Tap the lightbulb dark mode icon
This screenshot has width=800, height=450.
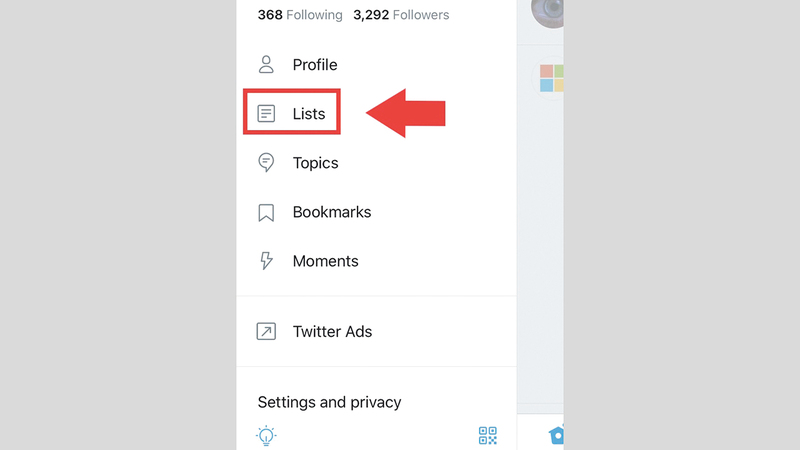tap(266, 436)
